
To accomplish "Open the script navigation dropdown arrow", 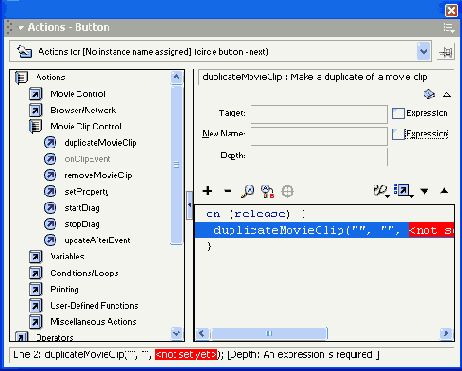I will [x=423, y=51].
